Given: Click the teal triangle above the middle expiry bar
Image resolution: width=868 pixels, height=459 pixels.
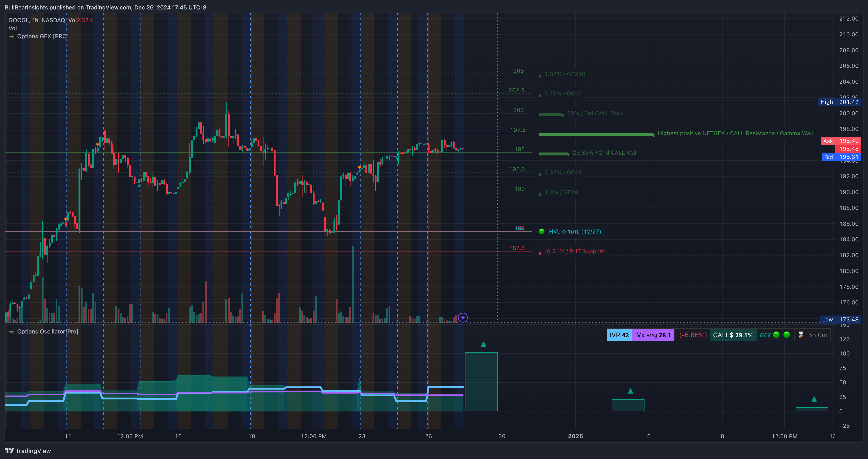Looking at the screenshot, I should pos(631,391).
